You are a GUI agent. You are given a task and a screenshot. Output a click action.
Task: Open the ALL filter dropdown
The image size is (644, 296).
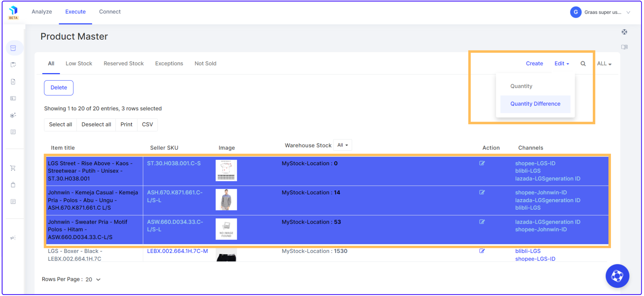pyautogui.click(x=604, y=64)
